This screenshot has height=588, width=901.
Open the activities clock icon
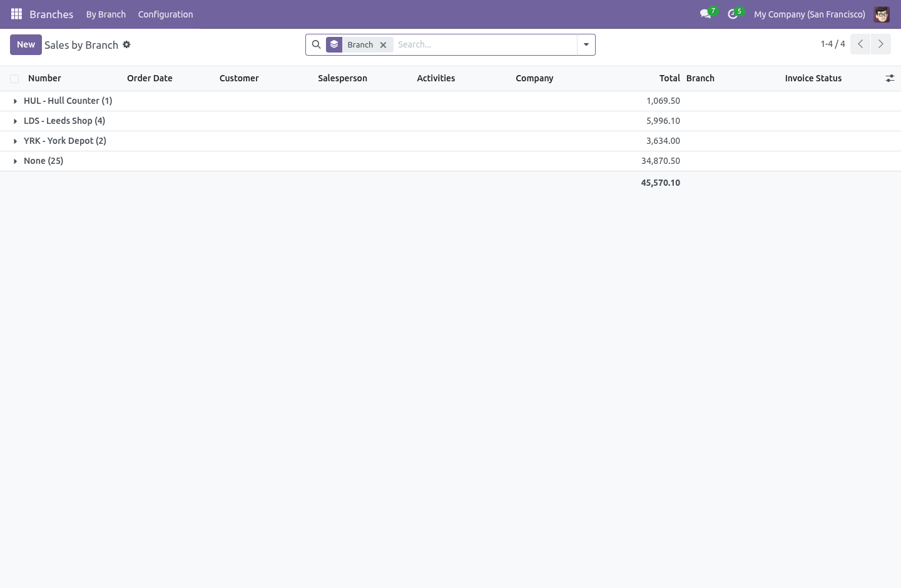click(733, 14)
